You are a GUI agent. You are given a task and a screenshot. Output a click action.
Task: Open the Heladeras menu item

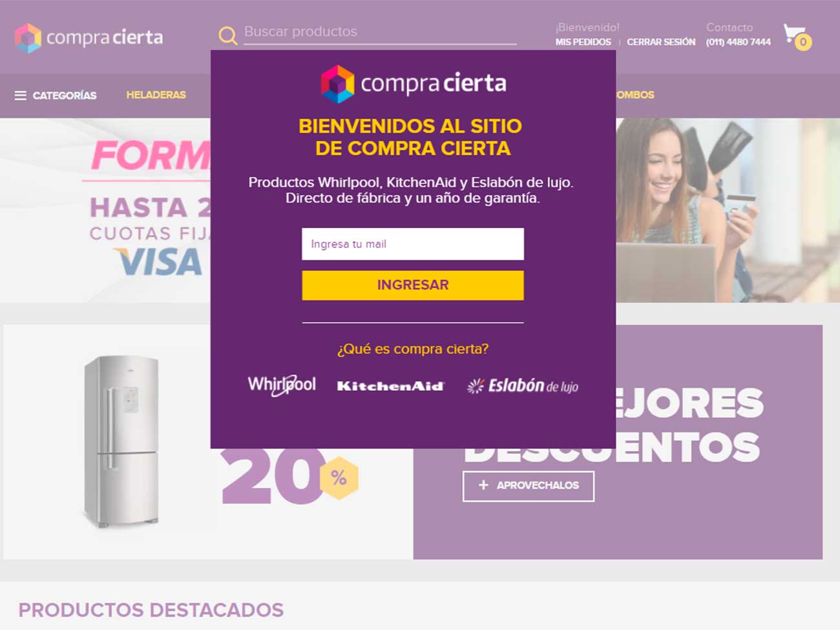click(156, 95)
